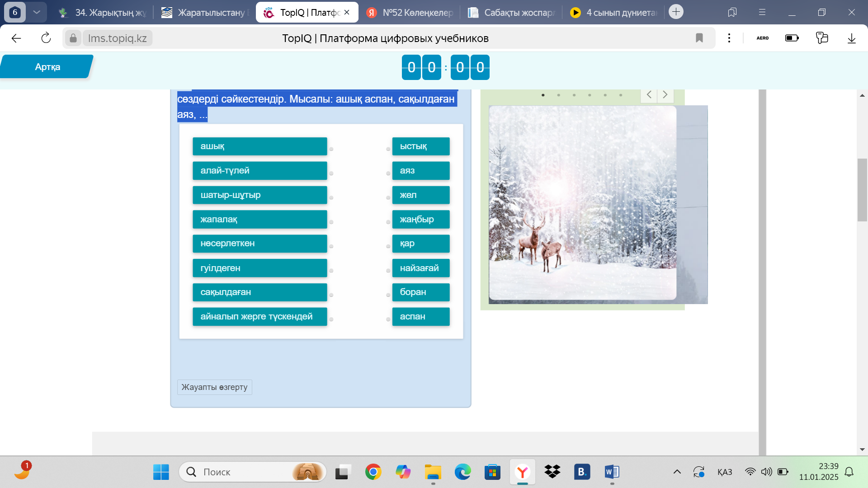The width and height of the screenshot is (868, 488).
Task: Open the downloads icon in toolbar
Action: pos(851,38)
